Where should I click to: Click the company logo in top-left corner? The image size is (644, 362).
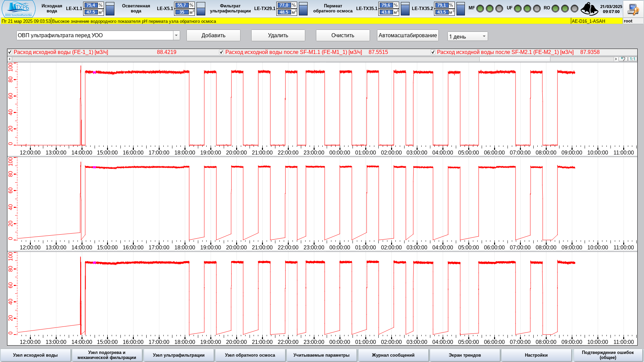18,8
